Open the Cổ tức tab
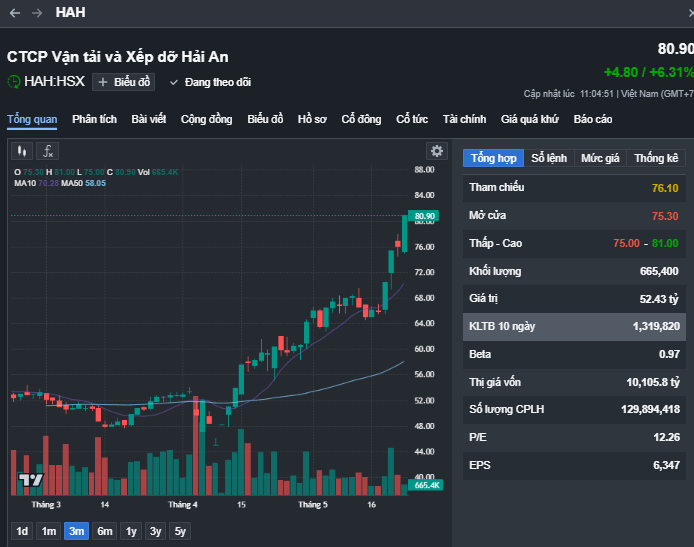 412,119
